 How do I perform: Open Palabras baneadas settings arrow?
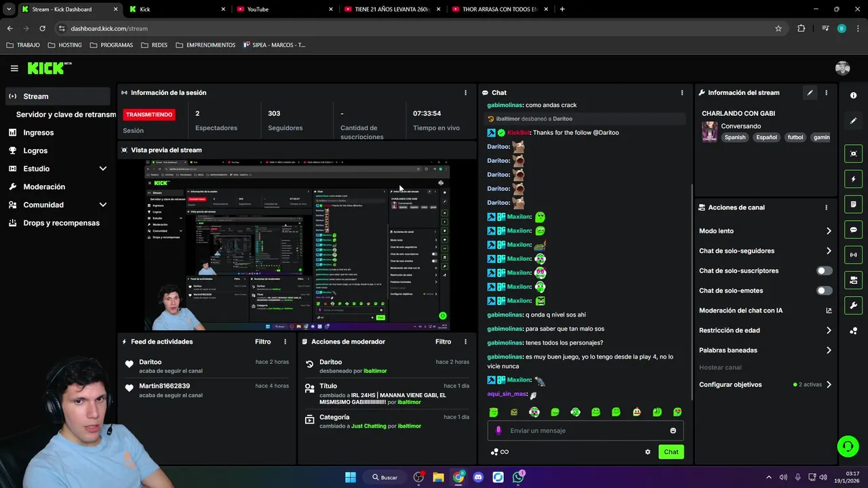[x=828, y=350]
